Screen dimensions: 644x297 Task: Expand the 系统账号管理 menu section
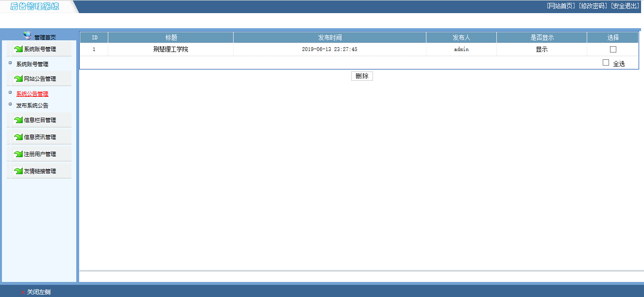40,49
